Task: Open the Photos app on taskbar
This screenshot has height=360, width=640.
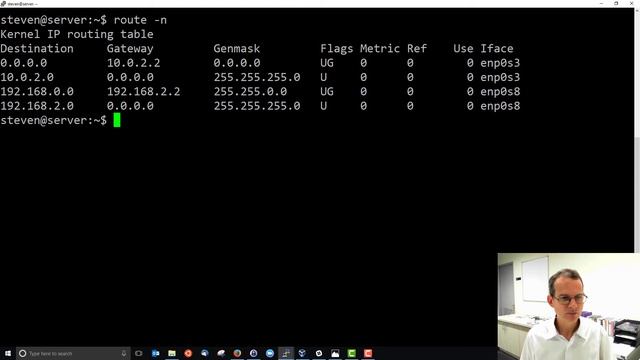Action: pyautogui.click(x=335, y=353)
